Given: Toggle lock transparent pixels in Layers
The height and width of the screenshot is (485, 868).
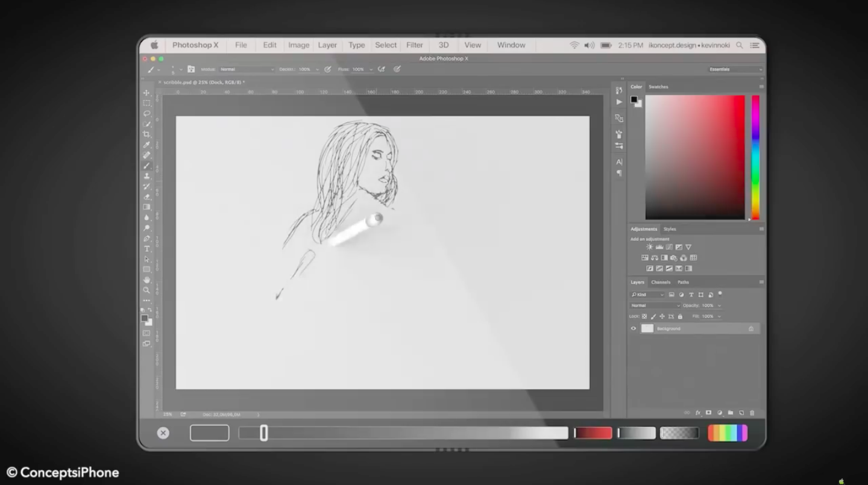Looking at the screenshot, I should pyautogui.click(x=644, y=316).
